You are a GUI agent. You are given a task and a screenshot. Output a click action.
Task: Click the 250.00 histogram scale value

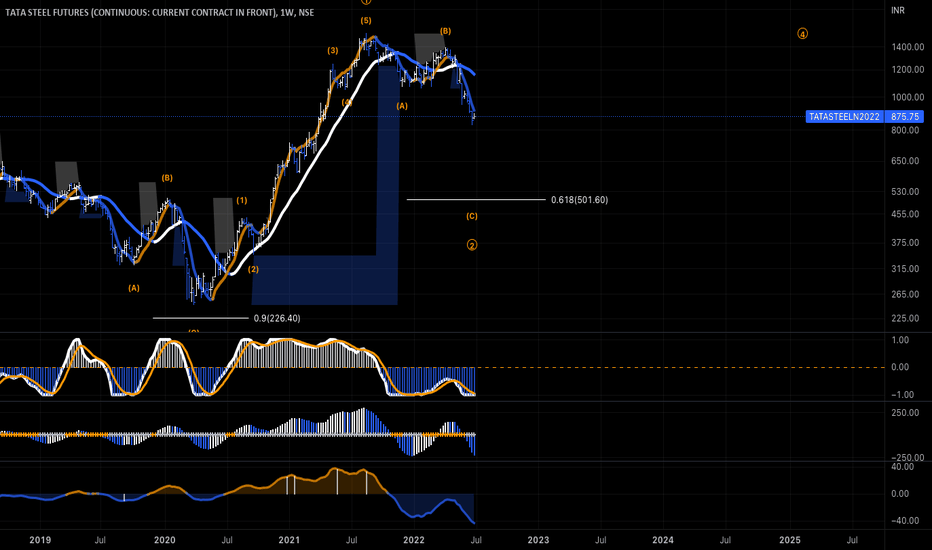905,413
